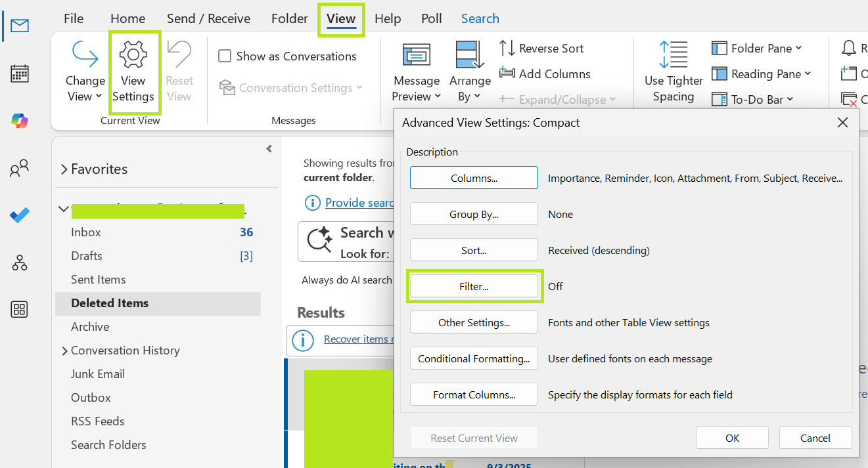Click Cancel in the dialog

coord(815,438)
